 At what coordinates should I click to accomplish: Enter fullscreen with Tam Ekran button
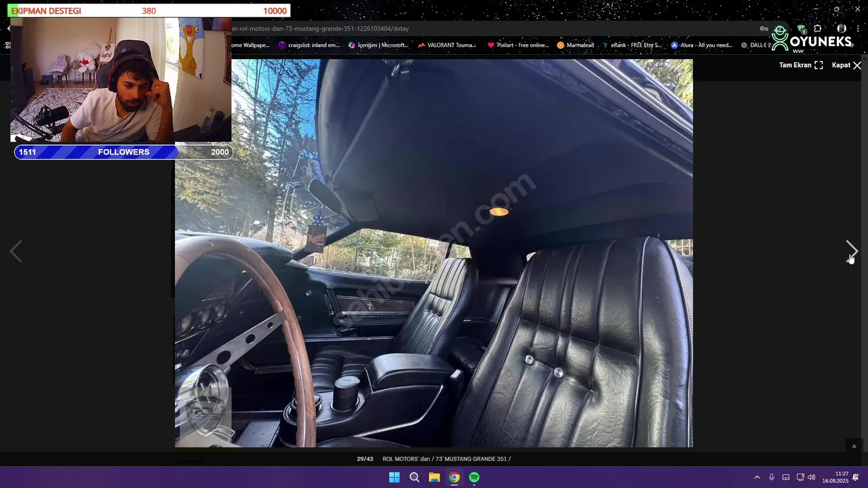click(x=801, y=65)
